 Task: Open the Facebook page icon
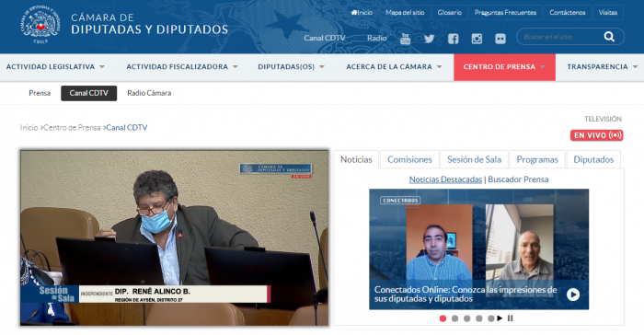point(453,39)
